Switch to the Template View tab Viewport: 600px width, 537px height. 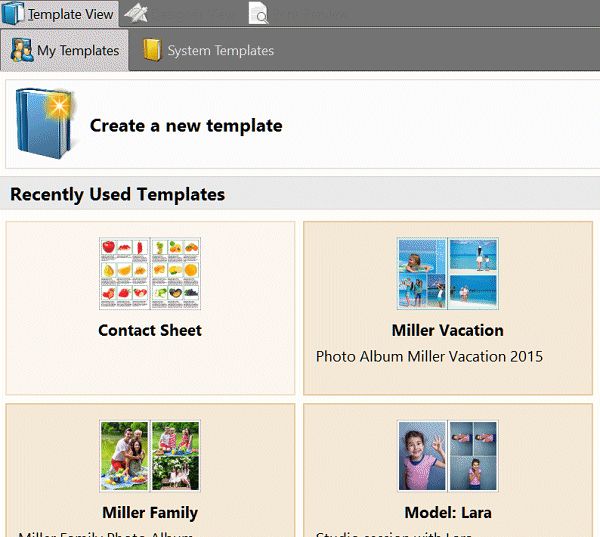59,14
